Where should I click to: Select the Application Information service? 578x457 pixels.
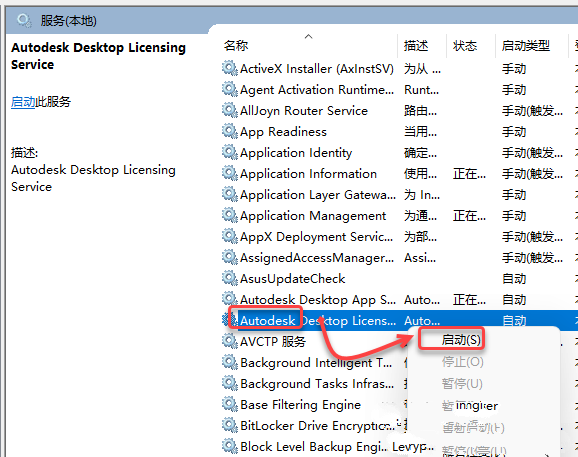[x=399, y=174]
